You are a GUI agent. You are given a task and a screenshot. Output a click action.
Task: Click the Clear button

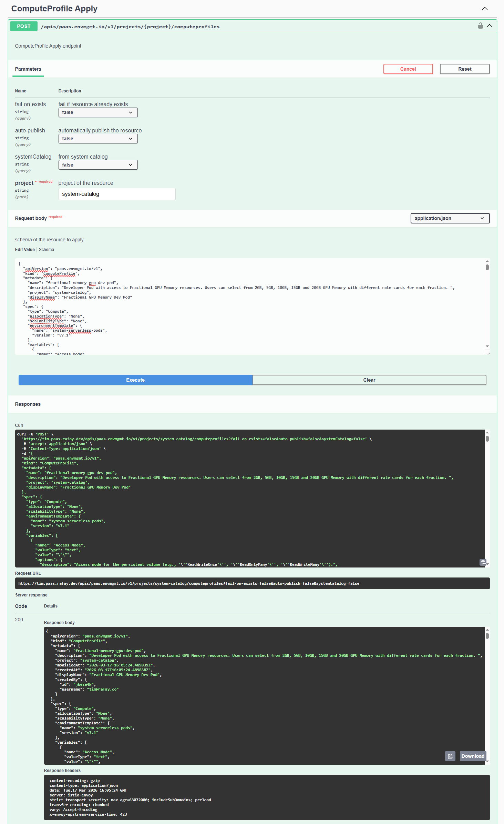(369, 380)
